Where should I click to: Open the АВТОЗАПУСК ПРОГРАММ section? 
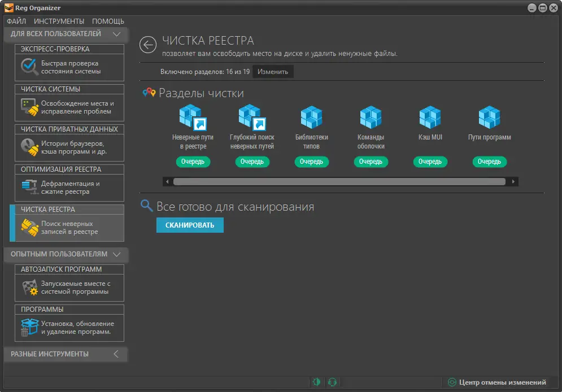click(x=69, y=269)
